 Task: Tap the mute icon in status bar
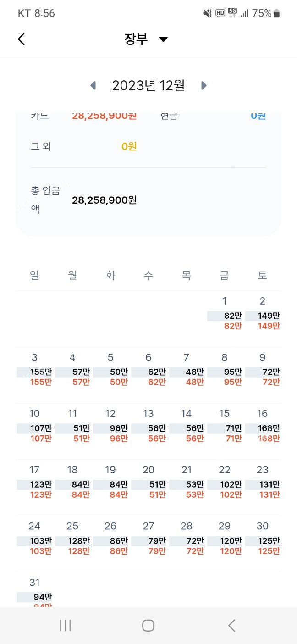point(207,13)
